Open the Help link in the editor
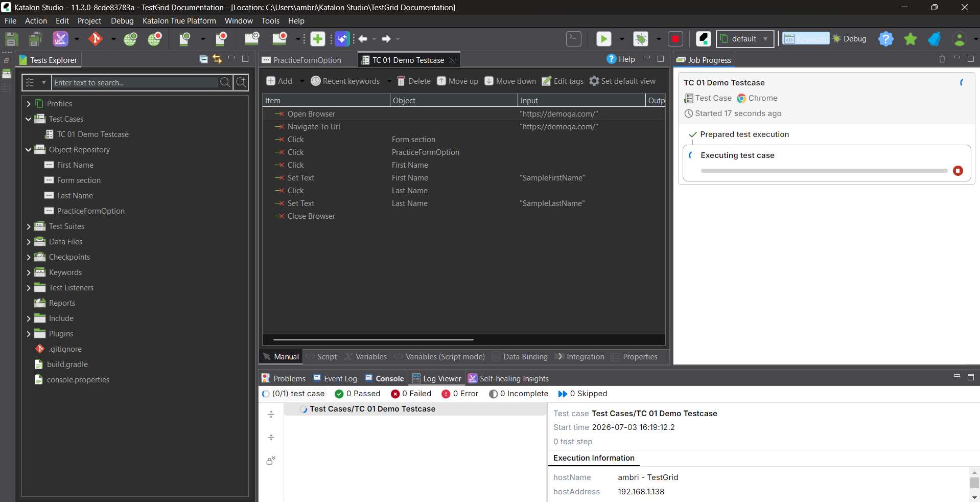The height and width of the screenshot is (502, 980). pyautogui.click(x=621, y=59)
